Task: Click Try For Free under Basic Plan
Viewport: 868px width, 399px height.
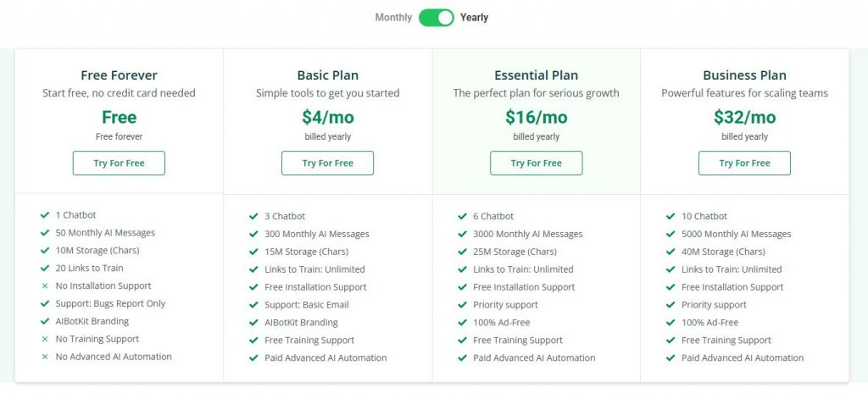Action: click(x=327, y=163)
